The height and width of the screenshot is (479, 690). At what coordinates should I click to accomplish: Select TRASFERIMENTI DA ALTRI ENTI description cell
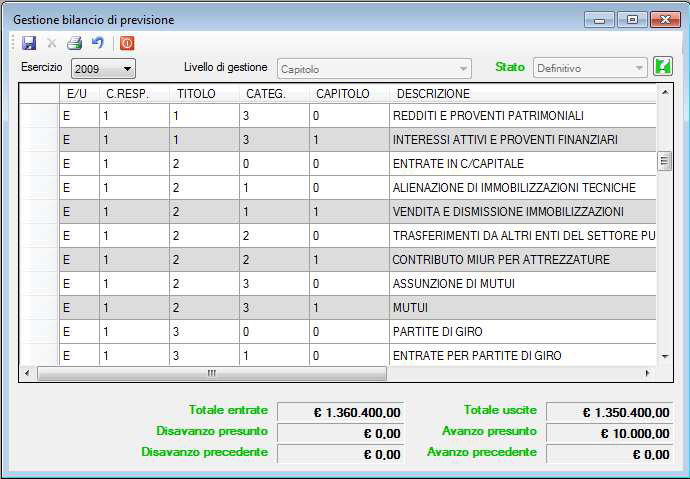pyautogui.click(x=523, y=236)
